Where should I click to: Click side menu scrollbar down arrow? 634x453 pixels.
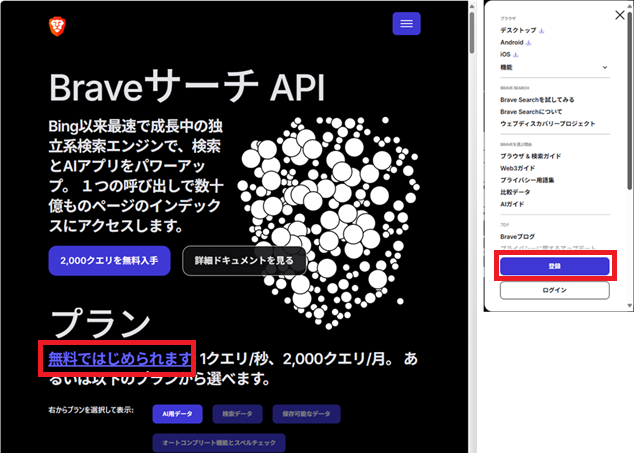click(x=630, y=306)
